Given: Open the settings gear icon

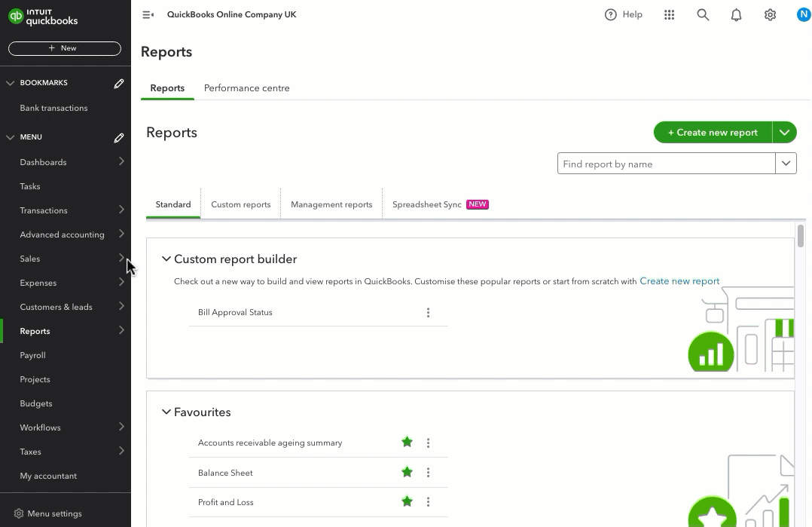Looking at the screenshot, I should coord(770,14).
